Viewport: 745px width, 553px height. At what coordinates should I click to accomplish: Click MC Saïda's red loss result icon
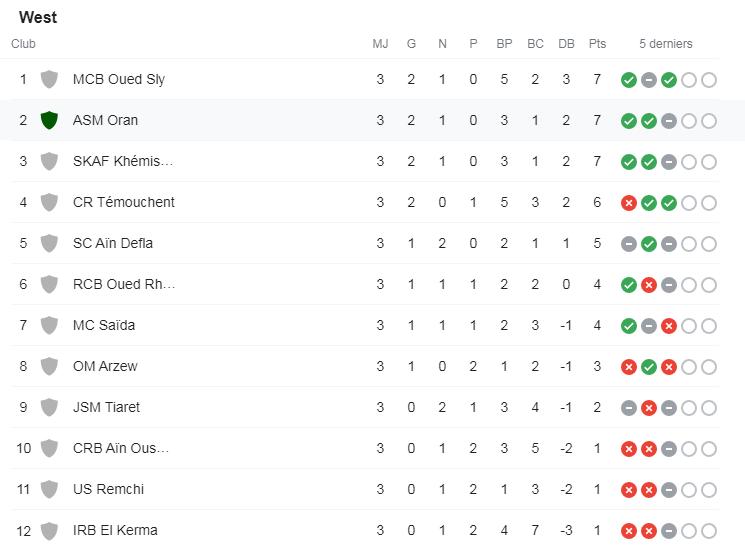tap(668, 326)
